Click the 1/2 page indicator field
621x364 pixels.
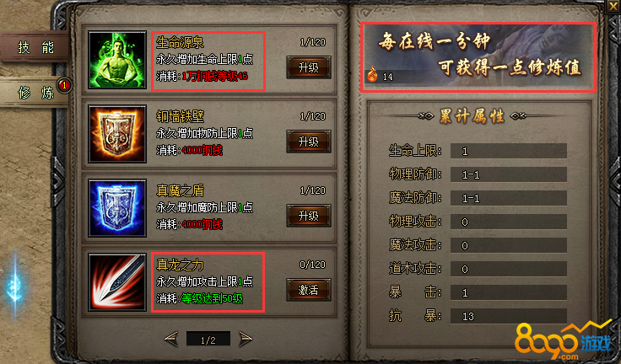(x=208, y=340)
